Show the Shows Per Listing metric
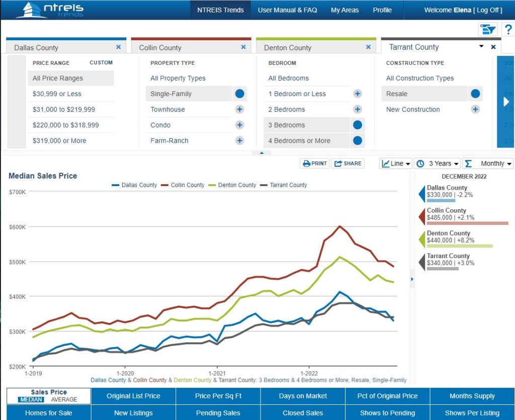Image resolution: width=515 pixels, height=420 pixels. [472, 413]
